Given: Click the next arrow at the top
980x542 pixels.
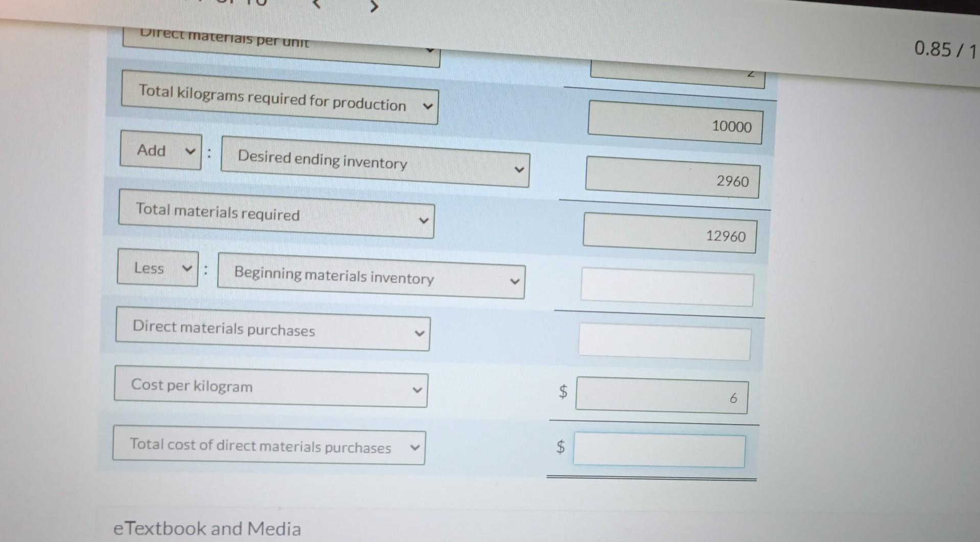Looking at the screenshot, I should (x=374, y=7).
